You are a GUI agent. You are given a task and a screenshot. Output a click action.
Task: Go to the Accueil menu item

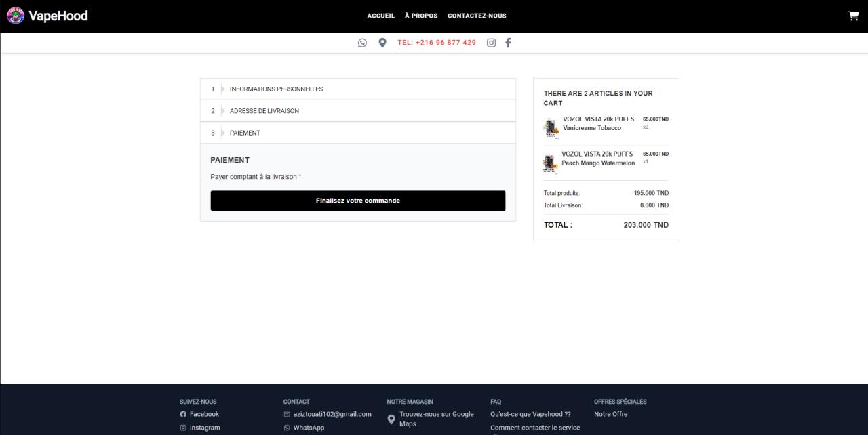(380, 16)
